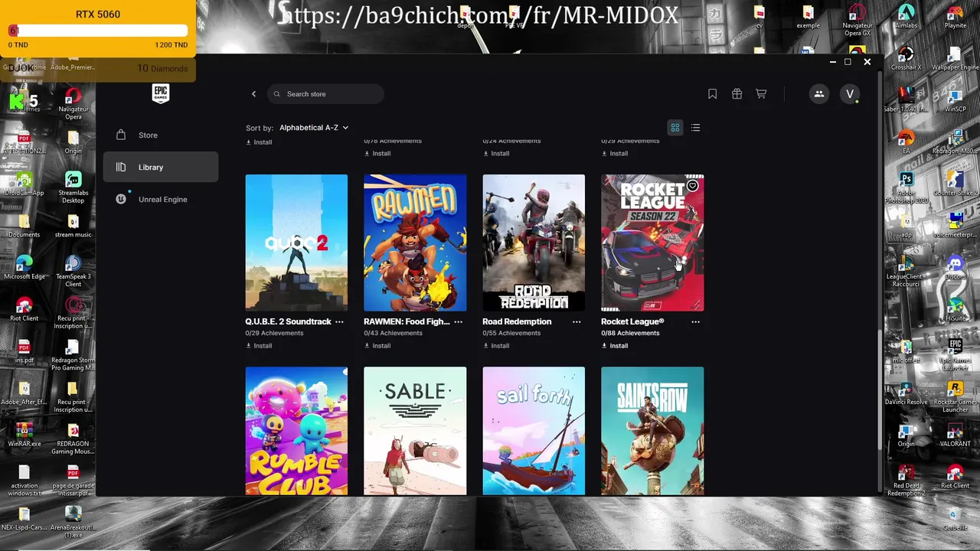Open the shopping cart icon
This screenshot has width=980, height=551.
click(761, 94)
